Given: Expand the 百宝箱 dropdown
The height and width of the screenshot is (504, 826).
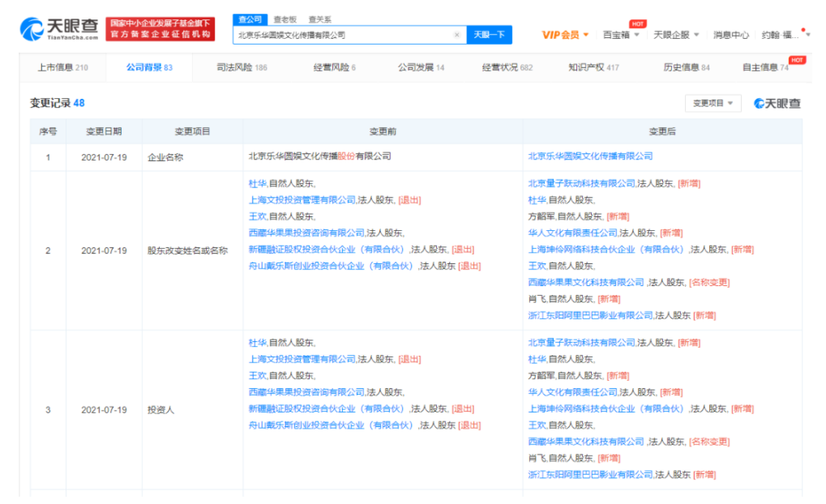Looking at the screenshot, I should (x=621, y=35).
